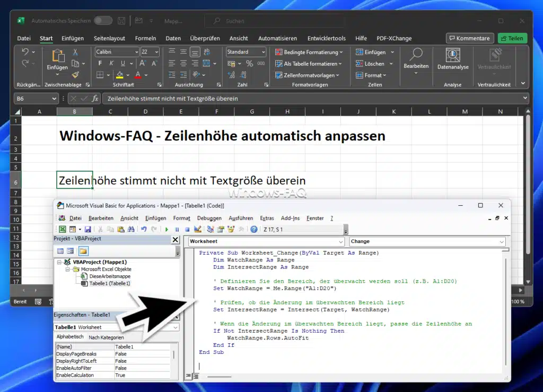Click the Excel search box Suchen
Viewport: 543px width, 392px height.
coord(275,21)
